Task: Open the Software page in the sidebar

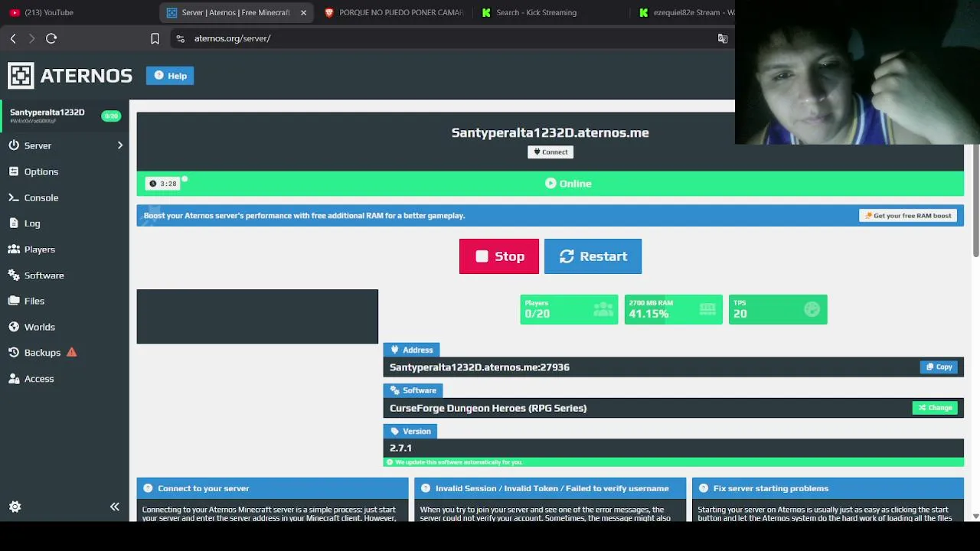Action: pos(44,275)
